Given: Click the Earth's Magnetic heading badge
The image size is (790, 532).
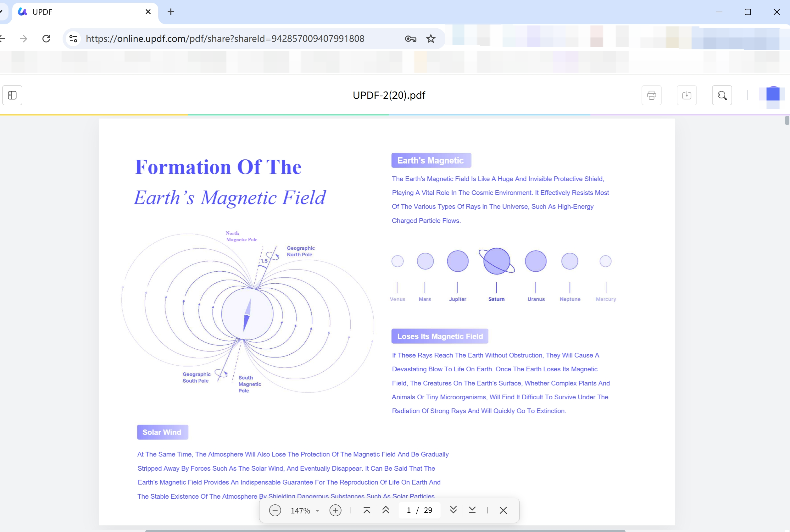Looking at the screenshot, I should pyautogui.click(x=431, y=160).
